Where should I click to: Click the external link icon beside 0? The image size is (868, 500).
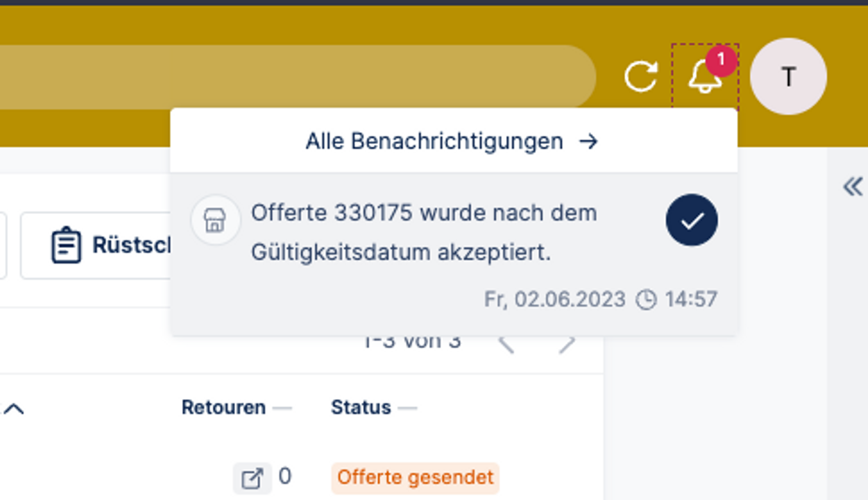pyautogui.click(x=252, y=478)
